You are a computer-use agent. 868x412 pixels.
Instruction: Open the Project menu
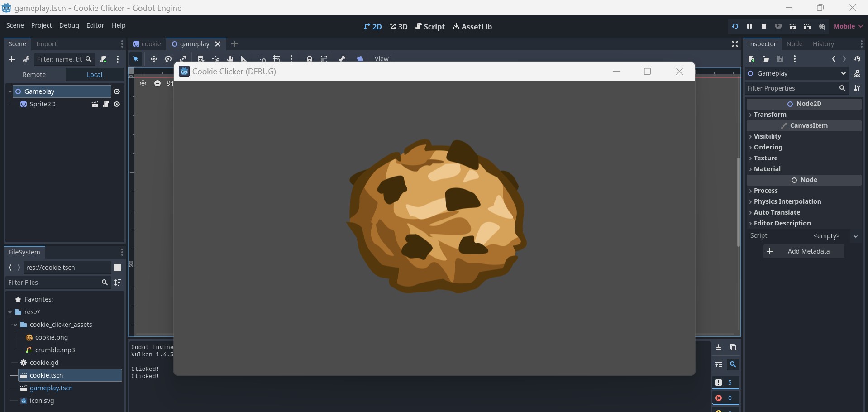coord(42,25)
